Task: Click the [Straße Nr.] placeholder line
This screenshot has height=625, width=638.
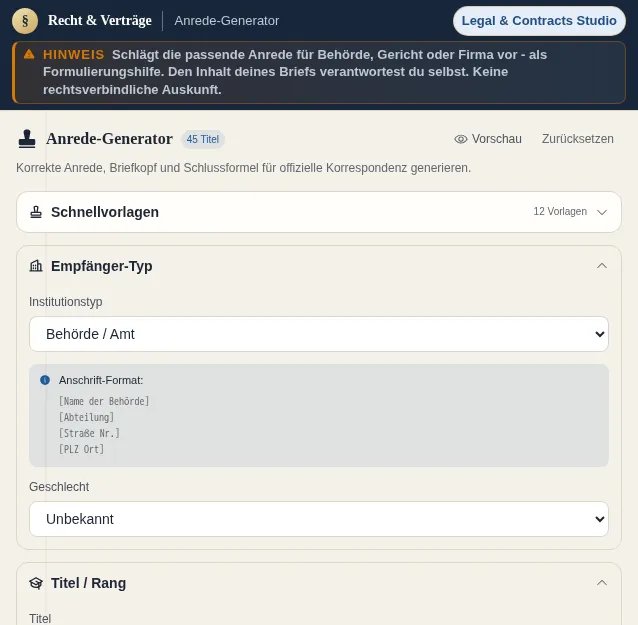Action: click(89, 433)
